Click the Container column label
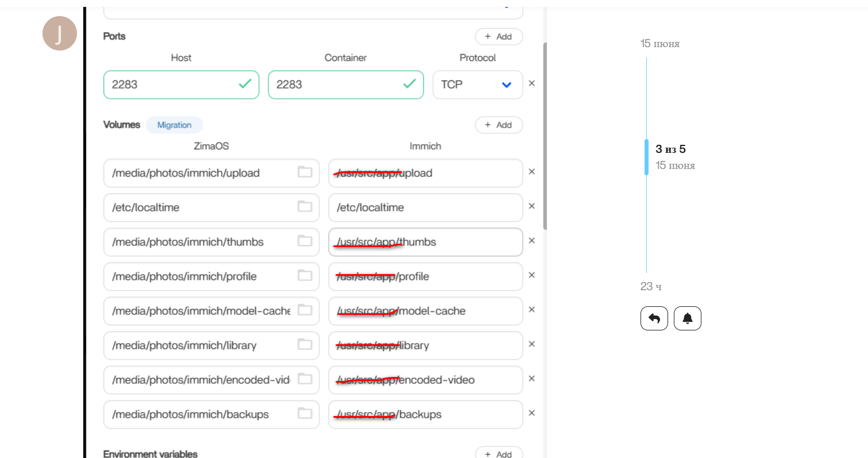868x458 pixels. [x=346, y=57]
